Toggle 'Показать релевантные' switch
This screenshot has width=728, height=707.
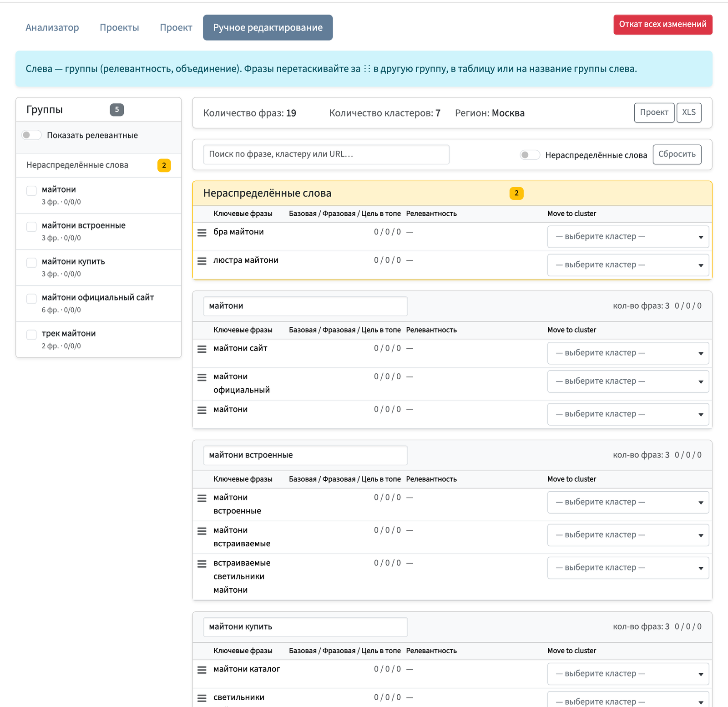[x=32, y=135]
